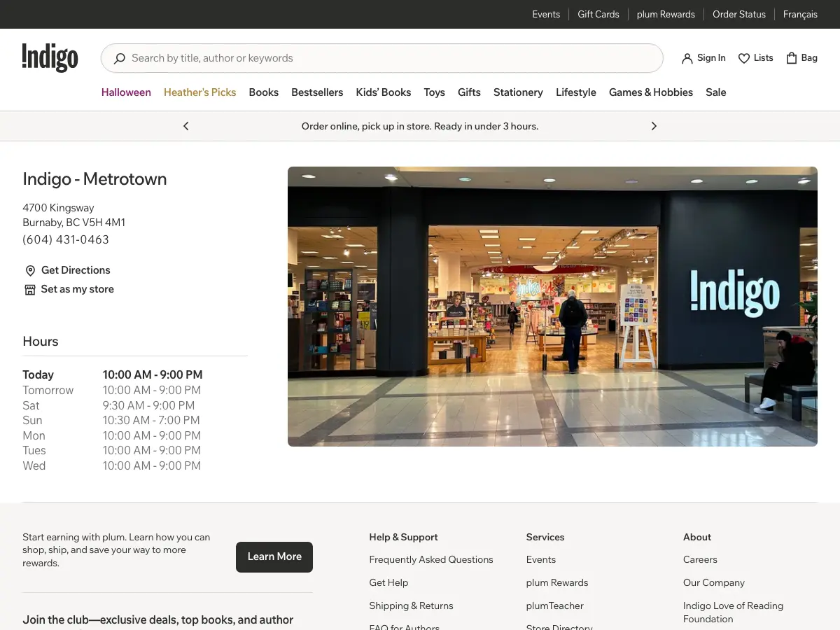Open the Careers footer link
Viewport: 840px width, 630px height.
(700, 559)
